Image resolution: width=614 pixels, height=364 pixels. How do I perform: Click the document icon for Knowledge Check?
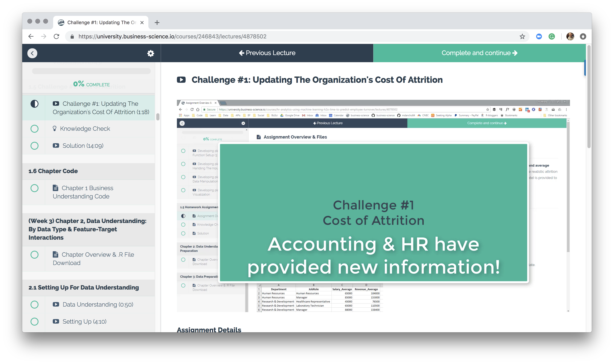point(55,128)
